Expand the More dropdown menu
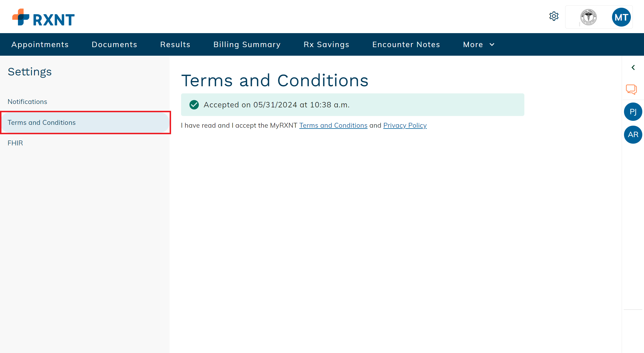644x353 pixels. click(479, 45)
